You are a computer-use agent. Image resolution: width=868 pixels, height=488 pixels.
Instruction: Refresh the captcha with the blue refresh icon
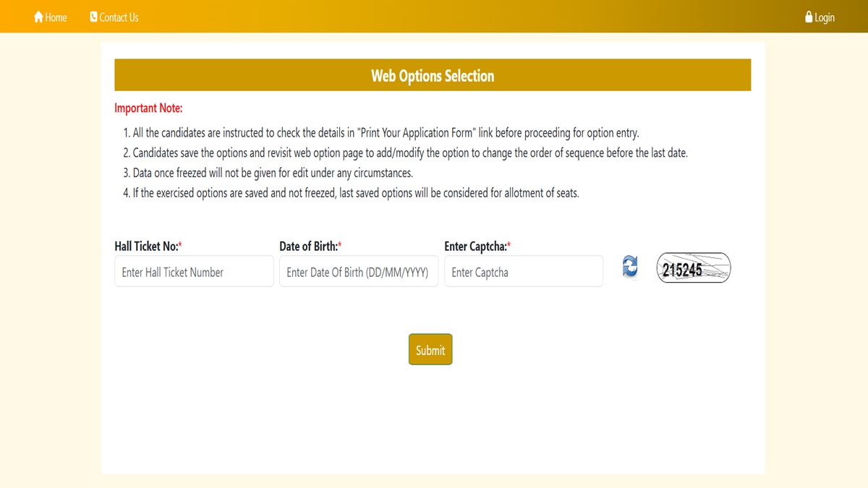coord(629,267)
